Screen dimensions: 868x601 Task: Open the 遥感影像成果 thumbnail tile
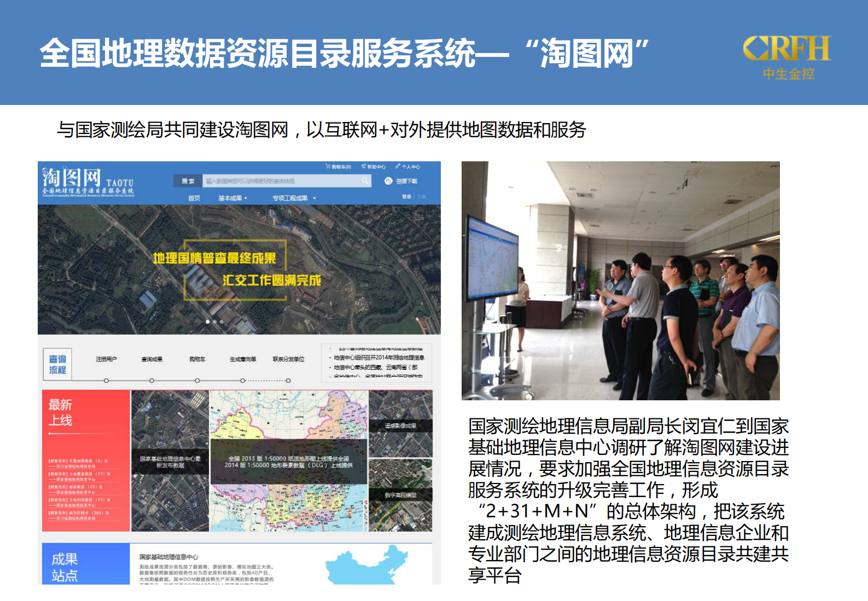tap(400, 424)
